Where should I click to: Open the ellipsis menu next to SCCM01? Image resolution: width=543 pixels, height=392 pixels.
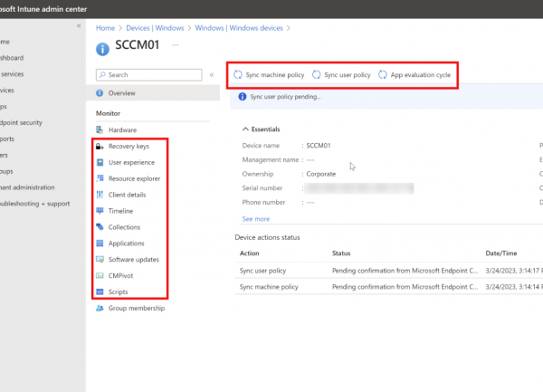tap(176, 45)
